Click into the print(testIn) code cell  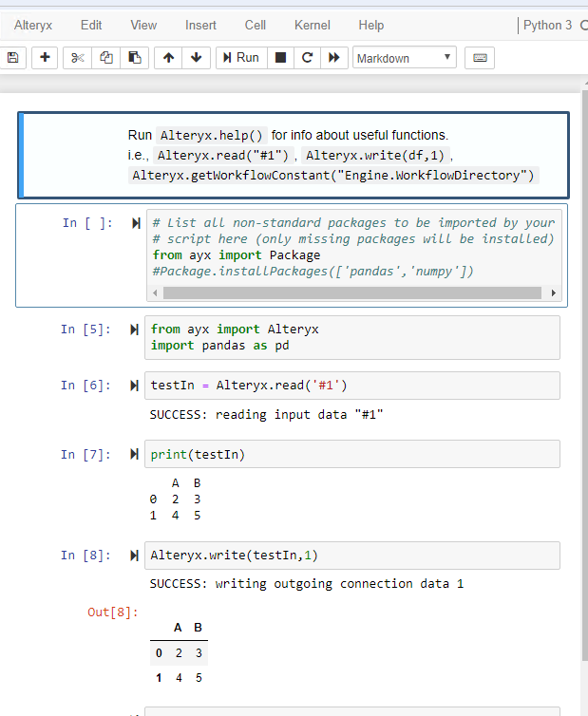tap(352, 454)
